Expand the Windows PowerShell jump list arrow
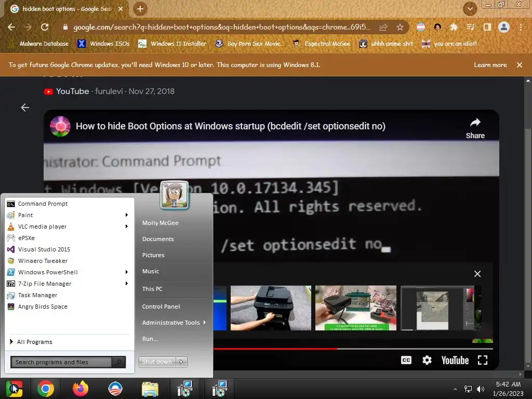 (127, 272)
